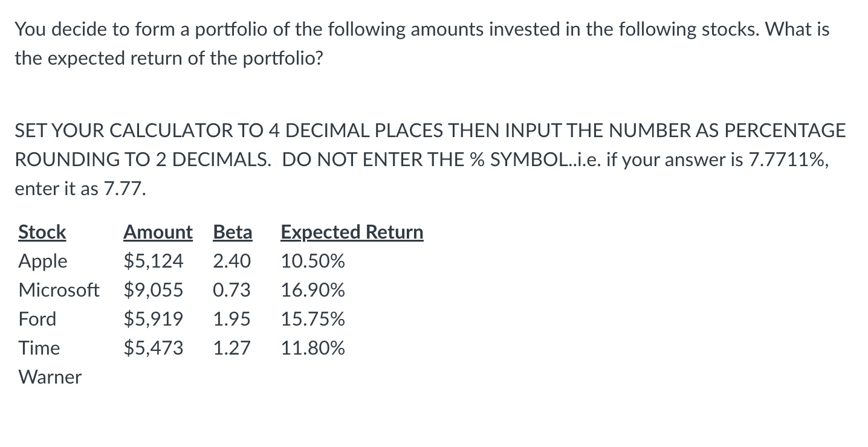Click the $5,919 amount cell
The height and width of the screenshot is (447, 868).
(153, 319)
